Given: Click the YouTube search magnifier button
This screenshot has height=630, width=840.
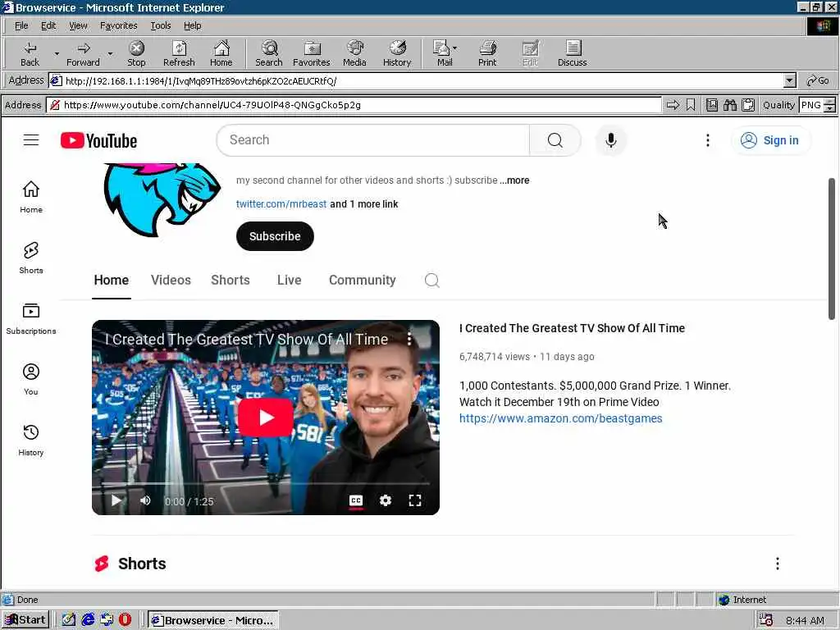Looking at the screenshot, I should (x=555, y=140).
